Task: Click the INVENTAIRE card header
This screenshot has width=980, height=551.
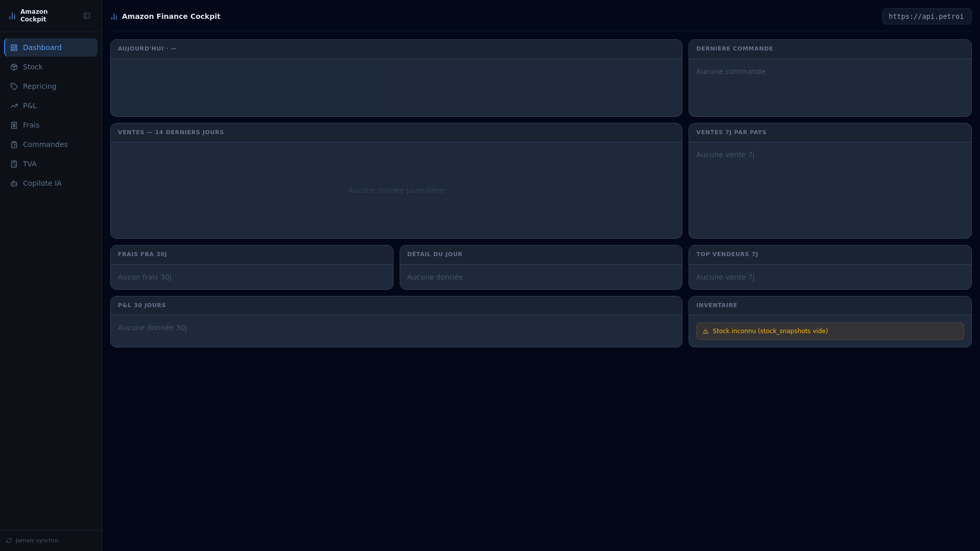Action: tap(830, 306)
